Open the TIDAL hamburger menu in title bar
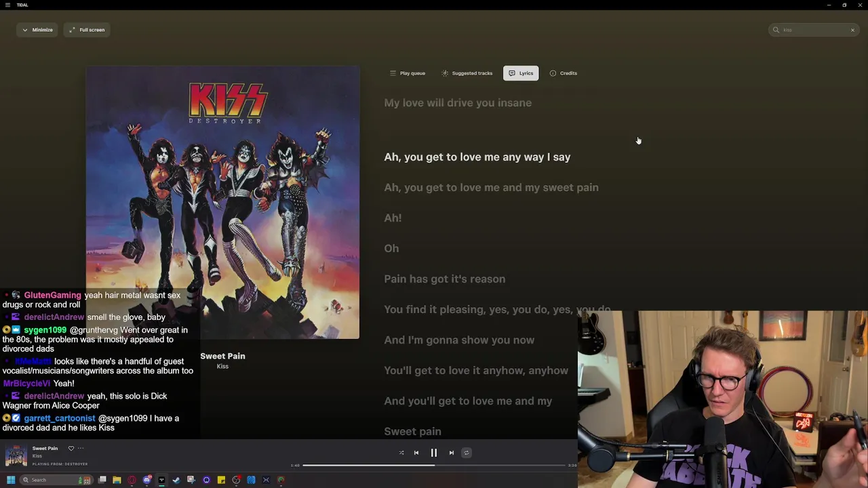868x488 pixels. click(x=6, y=5)
